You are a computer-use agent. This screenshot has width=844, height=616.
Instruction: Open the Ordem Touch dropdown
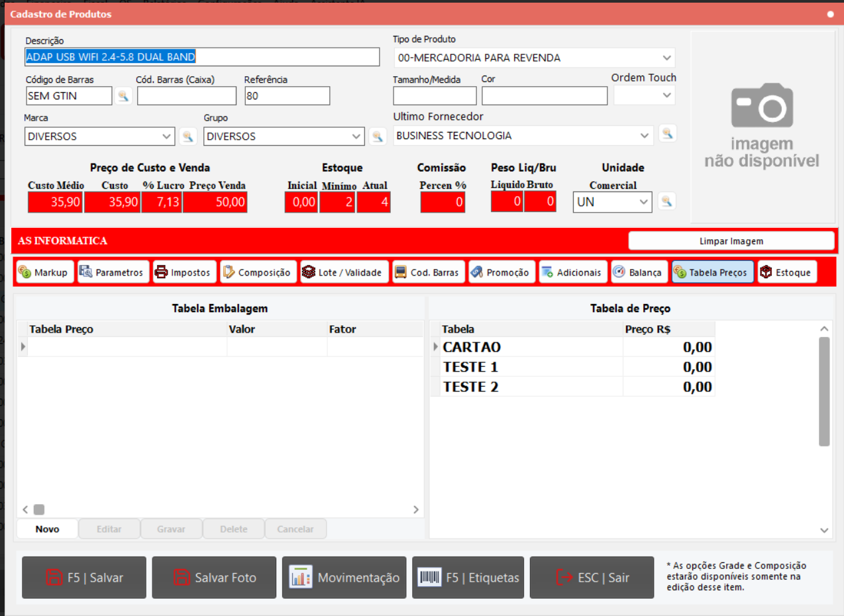(x=666, y=95)
